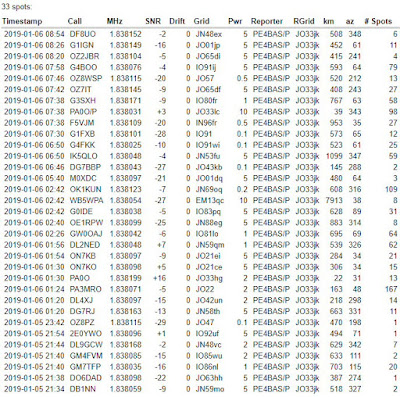Click the Reporter column header
Screen dimensions: 400x397
coord(267,21)
